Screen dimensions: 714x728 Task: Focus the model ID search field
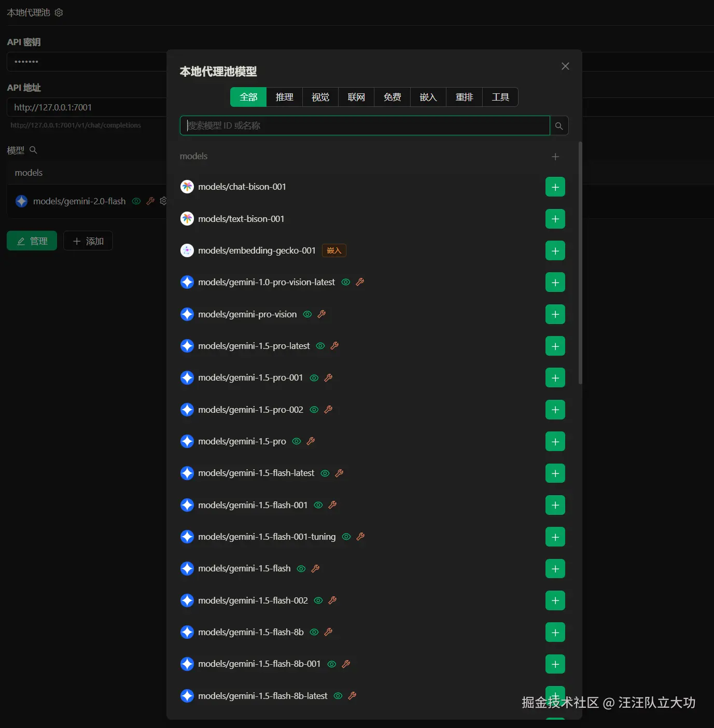pyautogui.click(x=365, y=125)
